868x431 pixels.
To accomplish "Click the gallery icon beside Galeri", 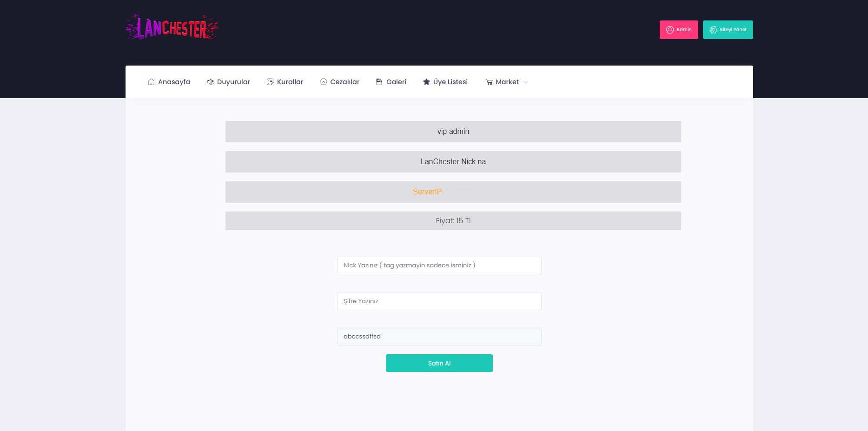I will tap(379, 82).
